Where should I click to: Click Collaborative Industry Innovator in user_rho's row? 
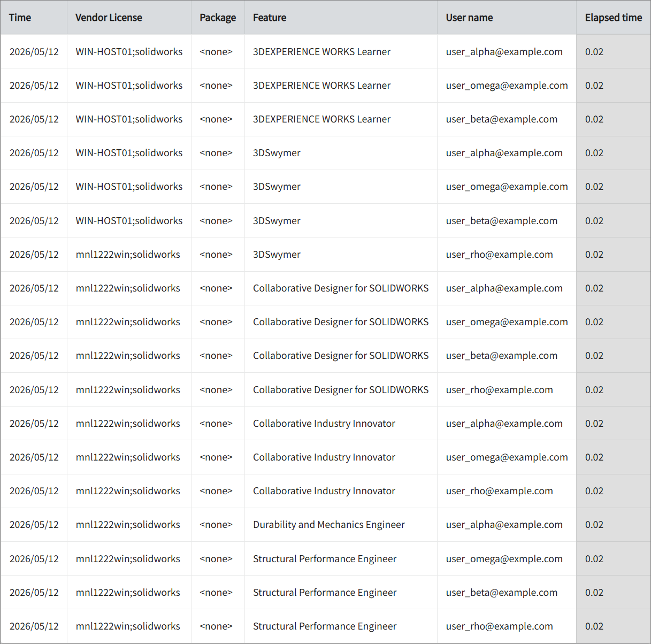(324, 491)
